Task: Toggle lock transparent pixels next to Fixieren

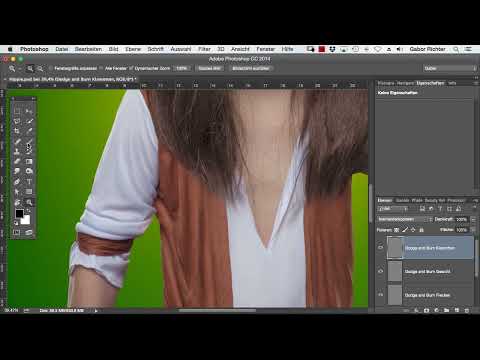Action: click(396, 230)
